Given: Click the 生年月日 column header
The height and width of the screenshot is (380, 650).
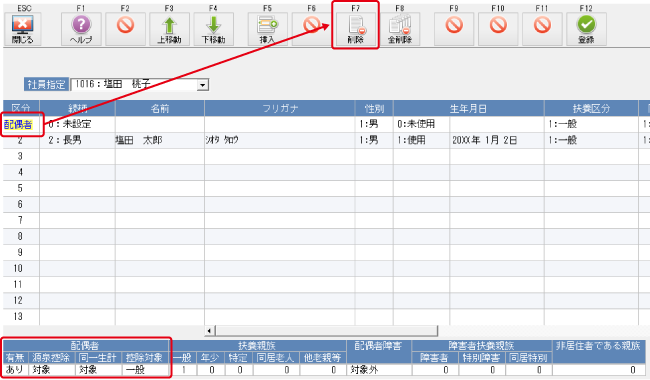Looking at the screenshot, I should click(x=468, y=109).
